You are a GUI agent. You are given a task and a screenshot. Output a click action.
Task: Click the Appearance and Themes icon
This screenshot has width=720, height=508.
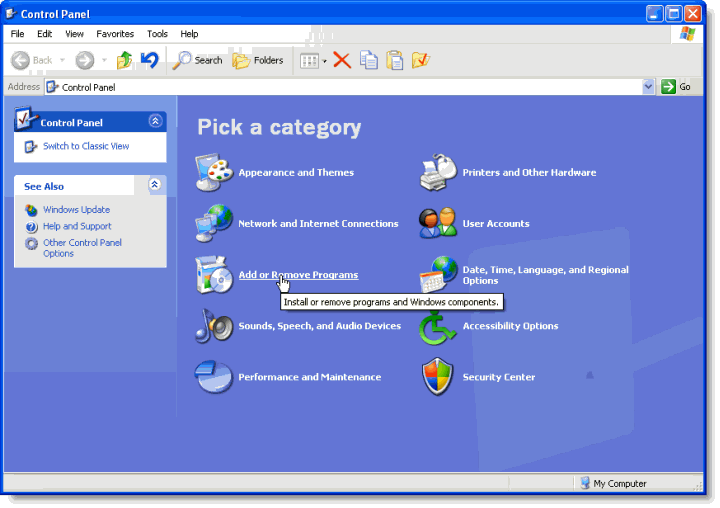[214, 173]
